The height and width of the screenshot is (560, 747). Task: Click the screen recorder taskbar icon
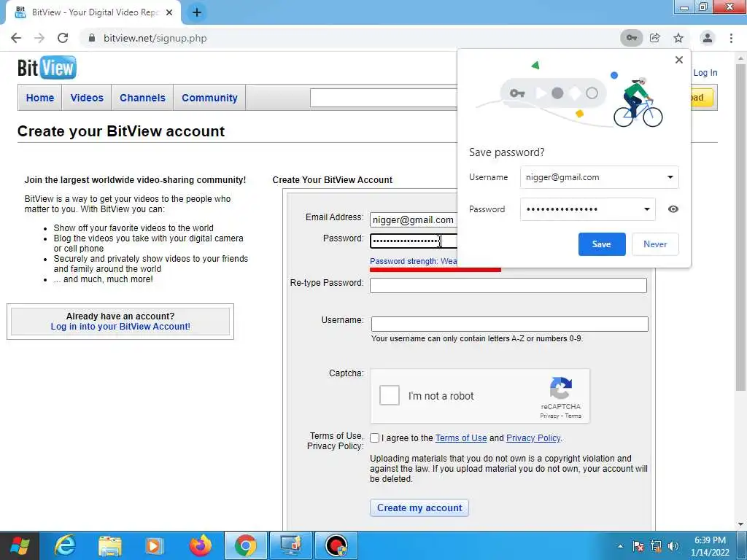coord(336,545)
